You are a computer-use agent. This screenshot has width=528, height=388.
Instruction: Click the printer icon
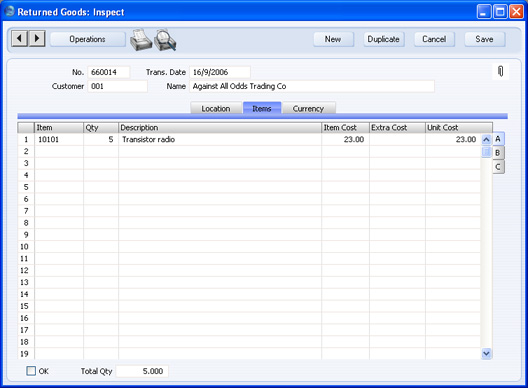point(141,40)
